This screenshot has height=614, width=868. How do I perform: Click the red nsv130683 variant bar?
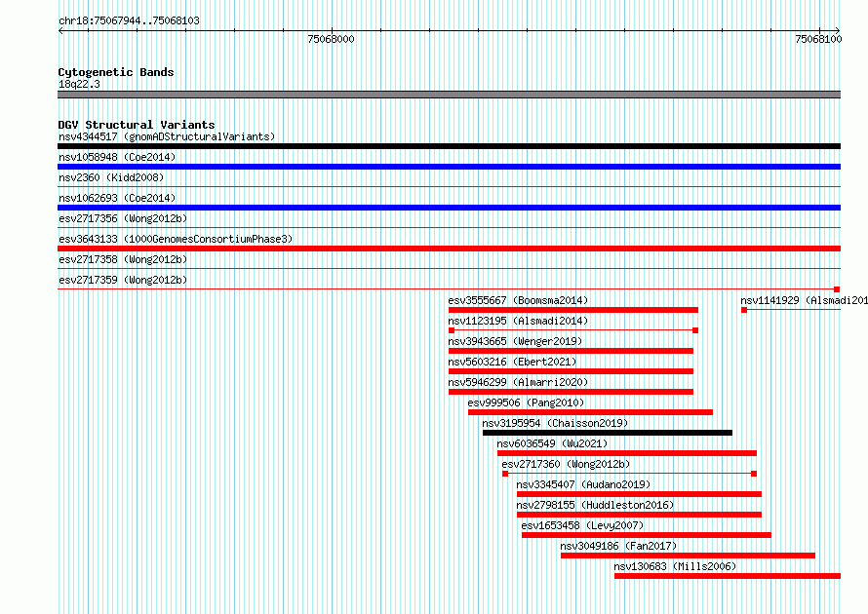click(728, 576)
